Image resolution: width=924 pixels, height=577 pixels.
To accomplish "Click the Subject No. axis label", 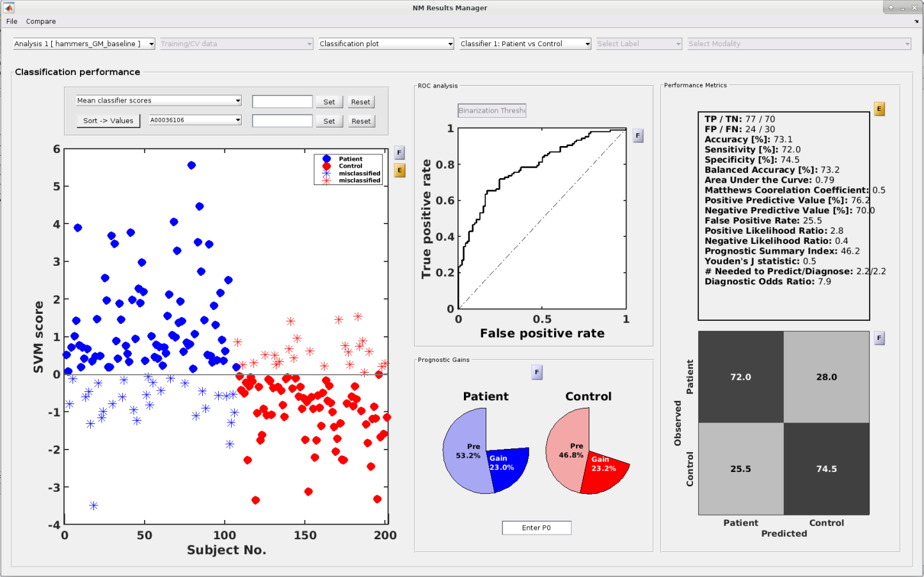I will 227,550.
